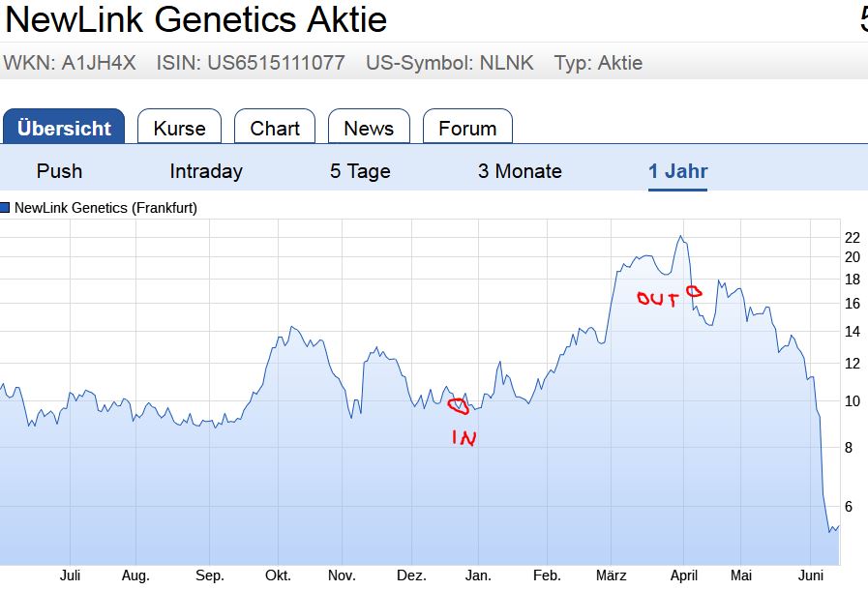Show the Intraday chart range

(206, 171)
